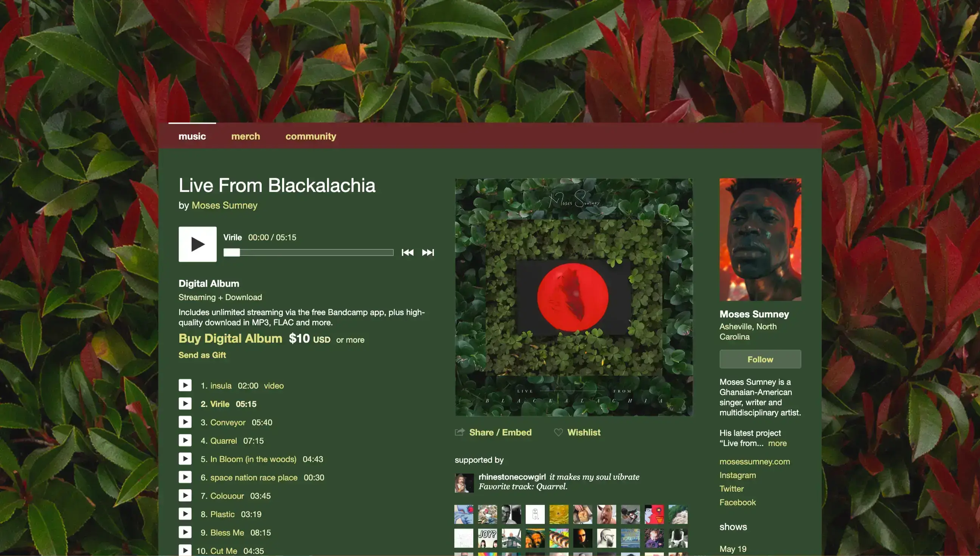Go back a track with the skip-back icon
This screenshot has height=556, width=980.
pos(408,252)
